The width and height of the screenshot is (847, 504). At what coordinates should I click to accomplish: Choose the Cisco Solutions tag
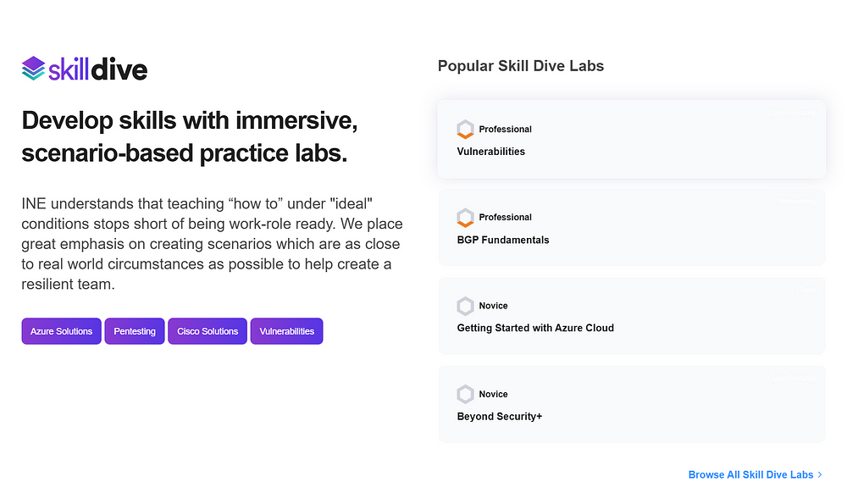pos(208,331)
